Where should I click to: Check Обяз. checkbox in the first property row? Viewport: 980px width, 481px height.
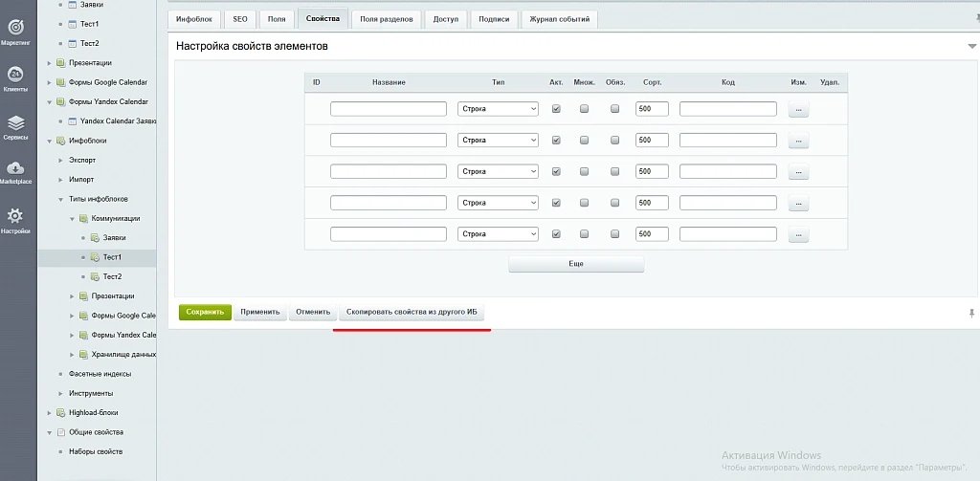(615, 109)
